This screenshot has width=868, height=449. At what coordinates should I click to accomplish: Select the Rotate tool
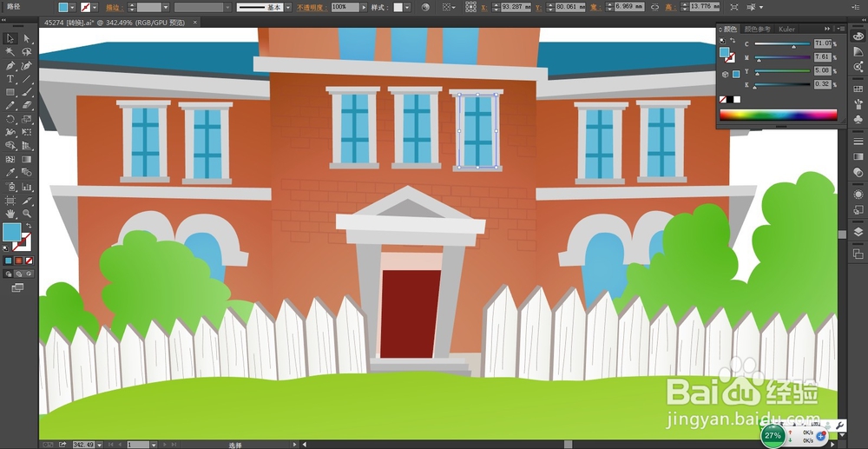(x=10, y=119)
